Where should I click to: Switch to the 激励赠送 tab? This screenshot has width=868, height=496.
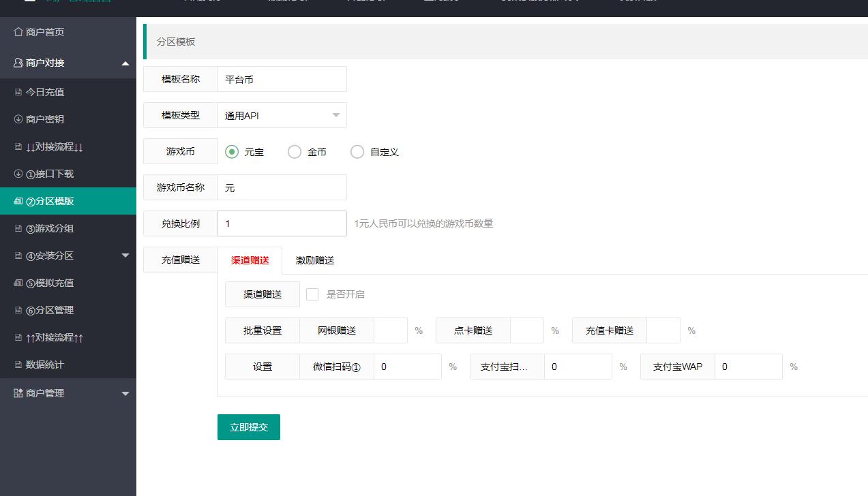click(315, 260)
